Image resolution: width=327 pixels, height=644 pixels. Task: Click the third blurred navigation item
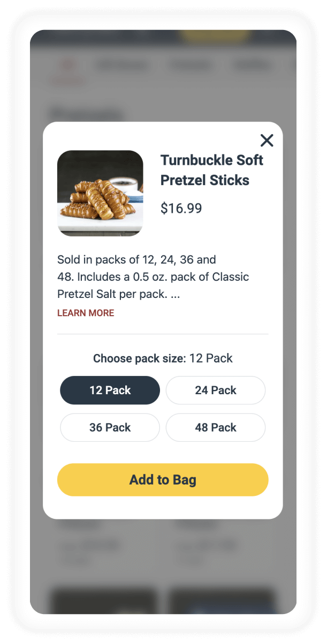pos(253,66)
